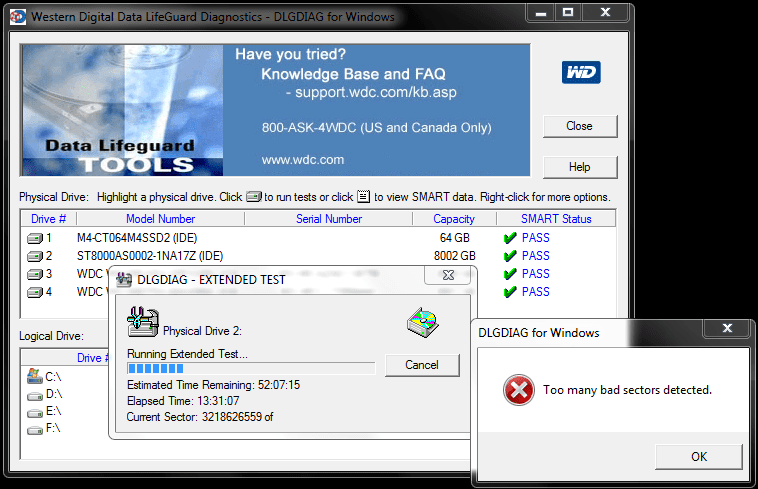Image resolution: width=758 pixels, height=489 pixels.
Task: Click the green check for drive 3
Action: [510, 274]
